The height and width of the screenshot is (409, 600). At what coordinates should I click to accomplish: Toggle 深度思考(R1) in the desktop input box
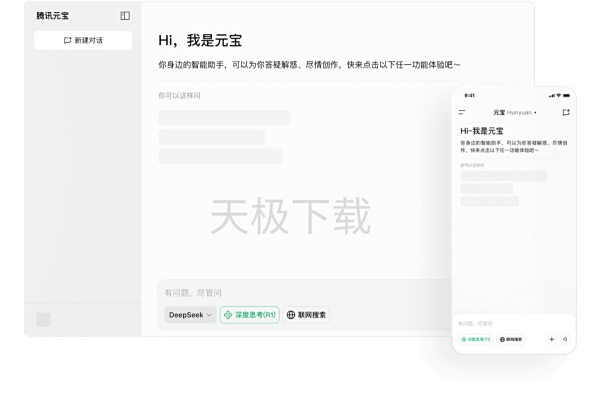(x=249, y=314)
